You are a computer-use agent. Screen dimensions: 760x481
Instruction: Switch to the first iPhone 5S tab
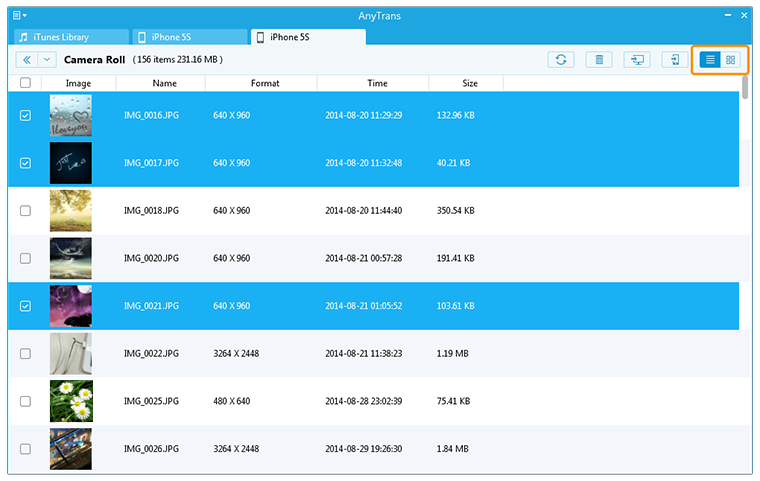point(188,37)
